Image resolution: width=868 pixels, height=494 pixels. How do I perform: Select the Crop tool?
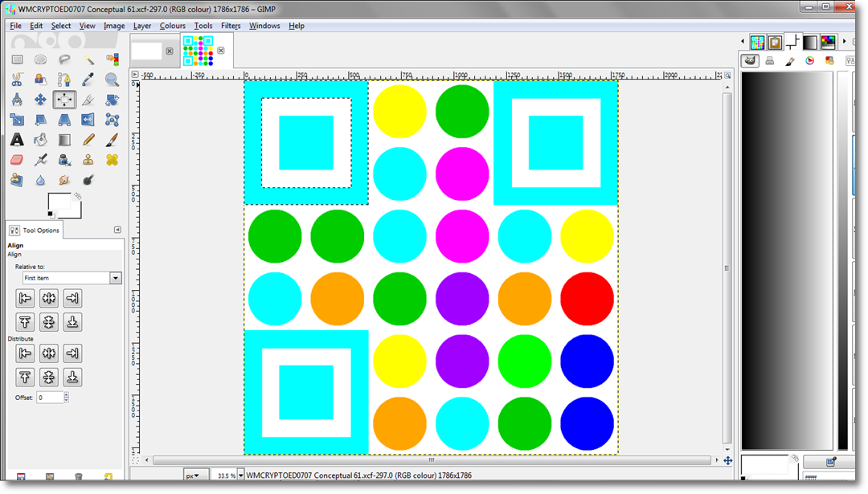pyautogui.click(x=88, y=100)
